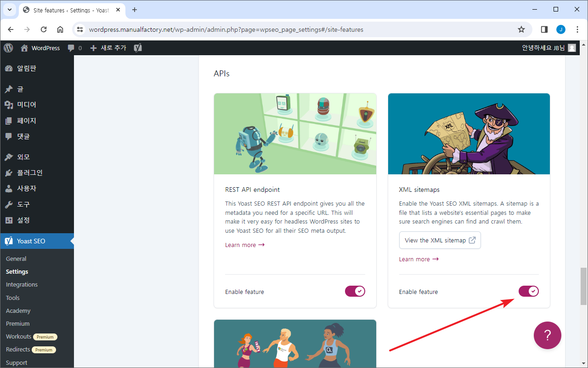Image resolution: width=588 pixels, height=368 pixels.
Task: Open comments bubble in admin bar
Action: pyautogui.click(x=74, y=48)
